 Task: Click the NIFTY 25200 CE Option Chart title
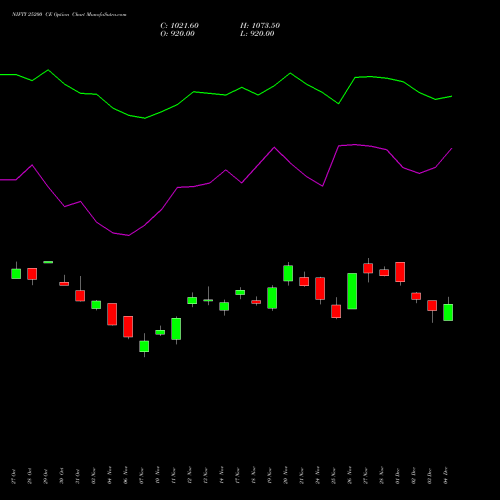point(69,15)
